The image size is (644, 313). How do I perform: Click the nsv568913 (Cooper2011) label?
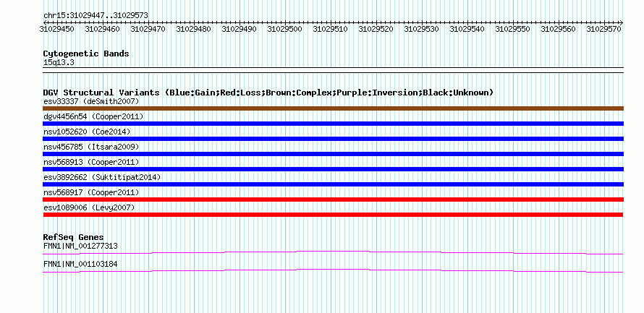pyautogui.click(x=91, y=162)
